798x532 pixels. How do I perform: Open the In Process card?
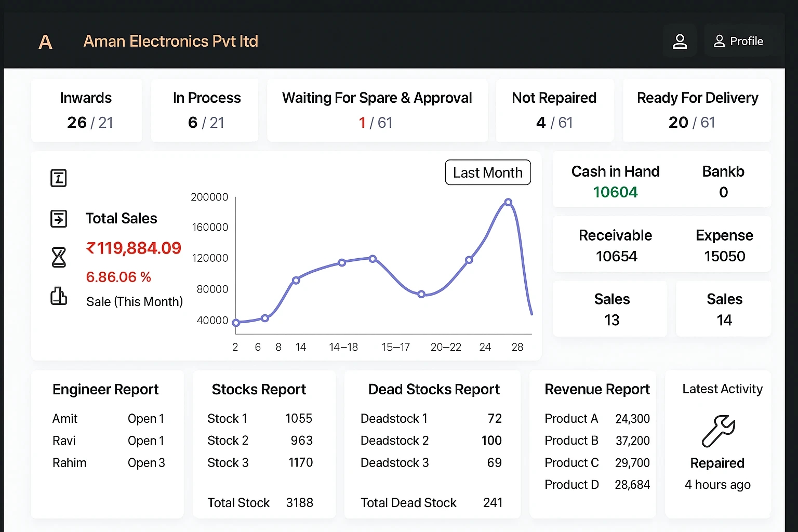(205, 110)
